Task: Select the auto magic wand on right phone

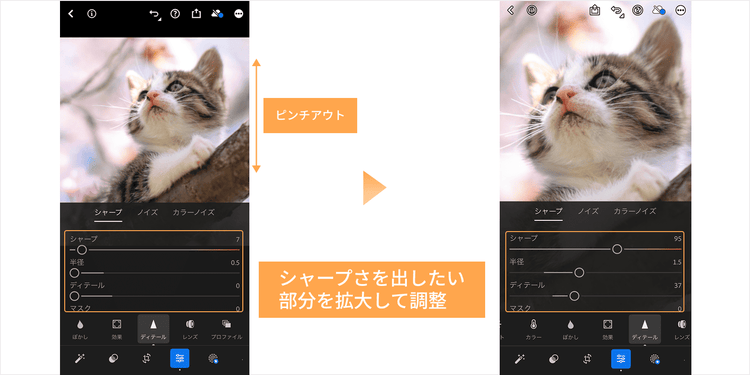Action: click(x=521, y=359)
